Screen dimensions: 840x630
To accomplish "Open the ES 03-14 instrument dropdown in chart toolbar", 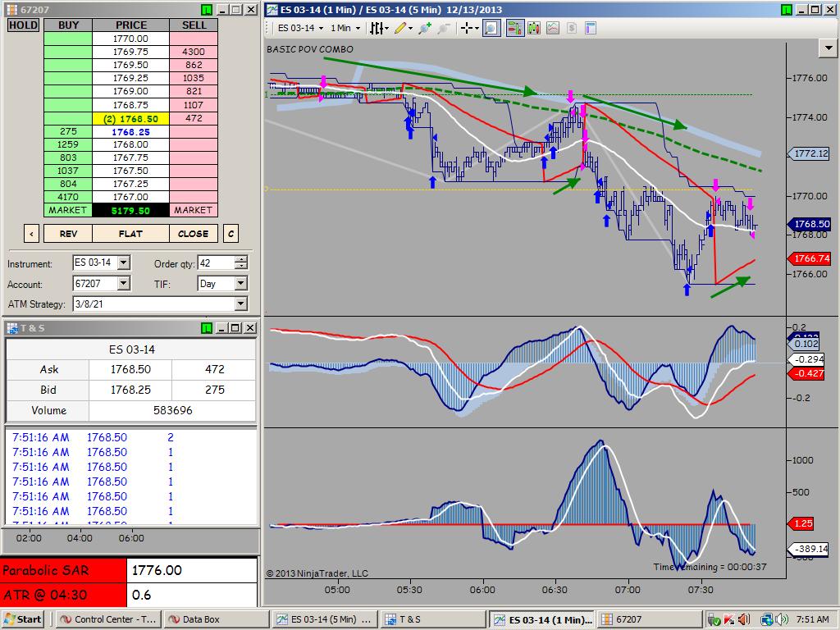I will click(x=300, y=29).
